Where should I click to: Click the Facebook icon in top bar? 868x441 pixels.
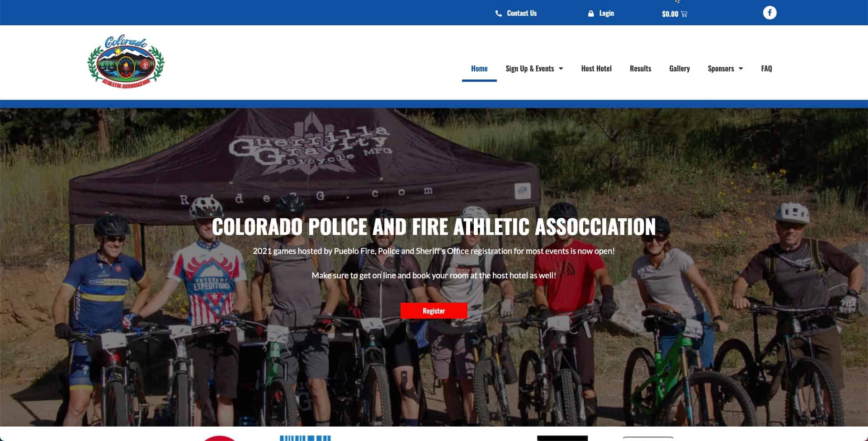(x=769, y=13)
